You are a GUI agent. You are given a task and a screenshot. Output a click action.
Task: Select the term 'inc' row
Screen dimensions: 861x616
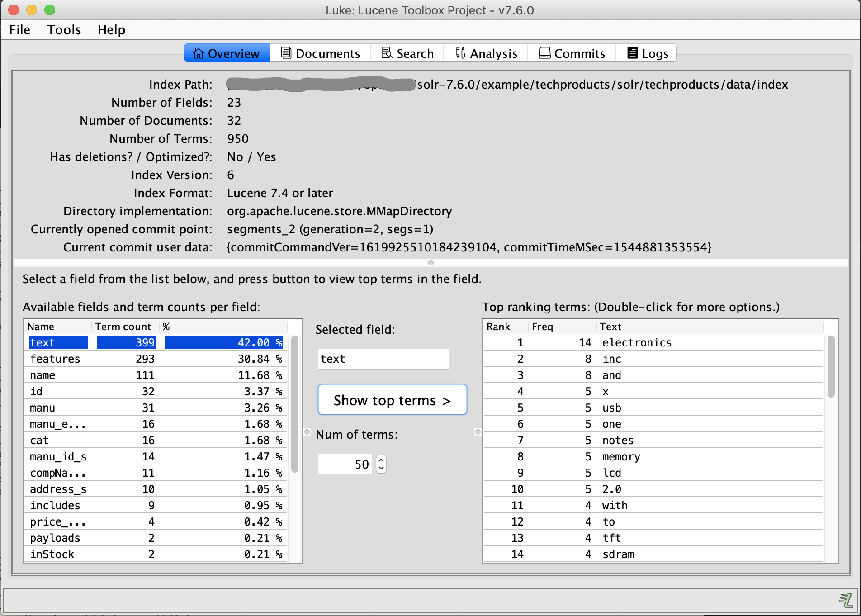click(654, 359)
